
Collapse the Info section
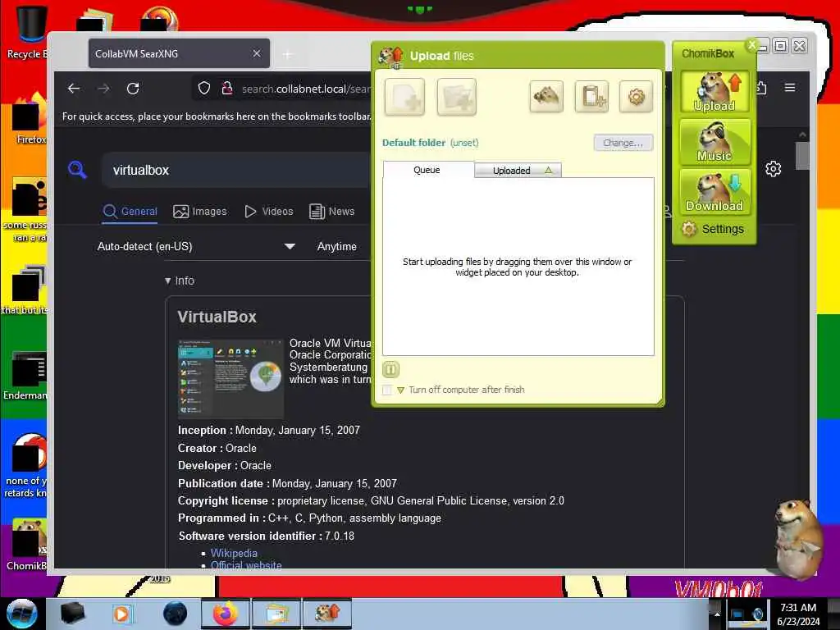coord(180,281)
